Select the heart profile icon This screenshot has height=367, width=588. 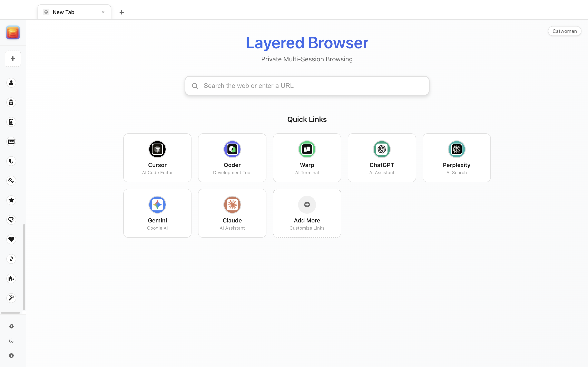pyautogui.click(x=11, y=239)
